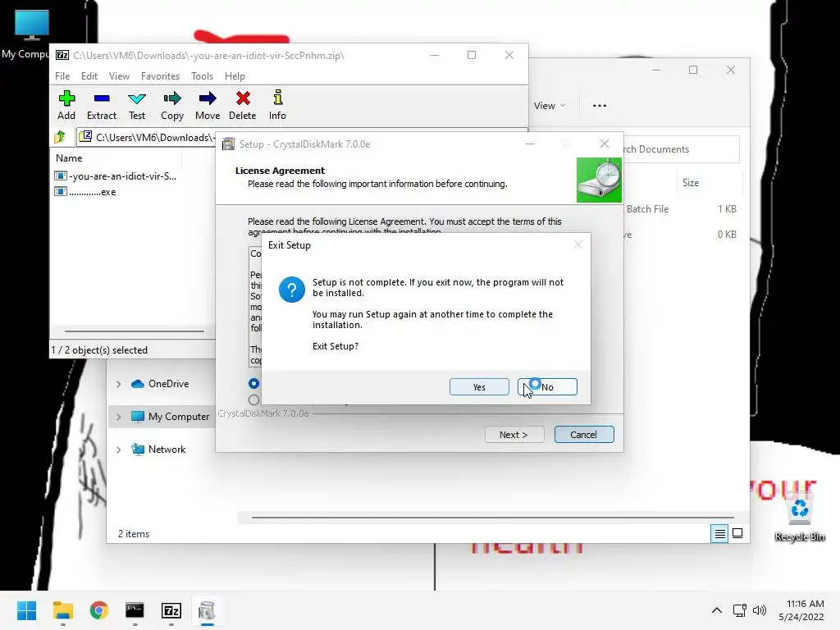Click the up-folder arrow icon in 7-Zip
Screen dimensions: 840x630
coord(60,137)
